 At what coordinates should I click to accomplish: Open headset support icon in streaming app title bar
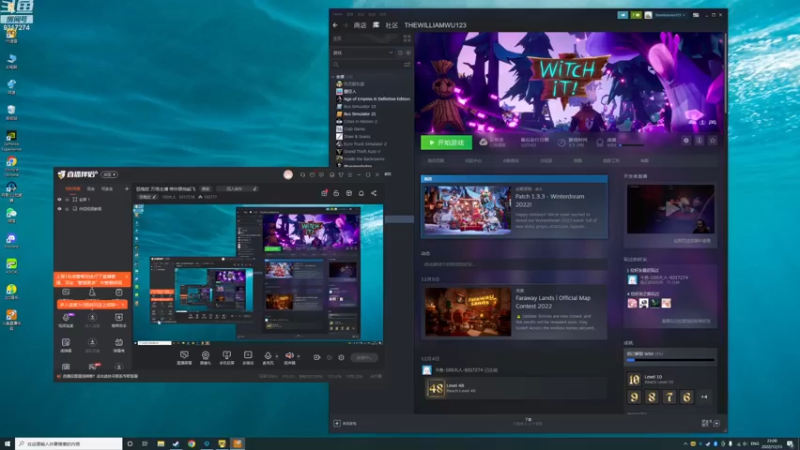[x=303, y=174]
